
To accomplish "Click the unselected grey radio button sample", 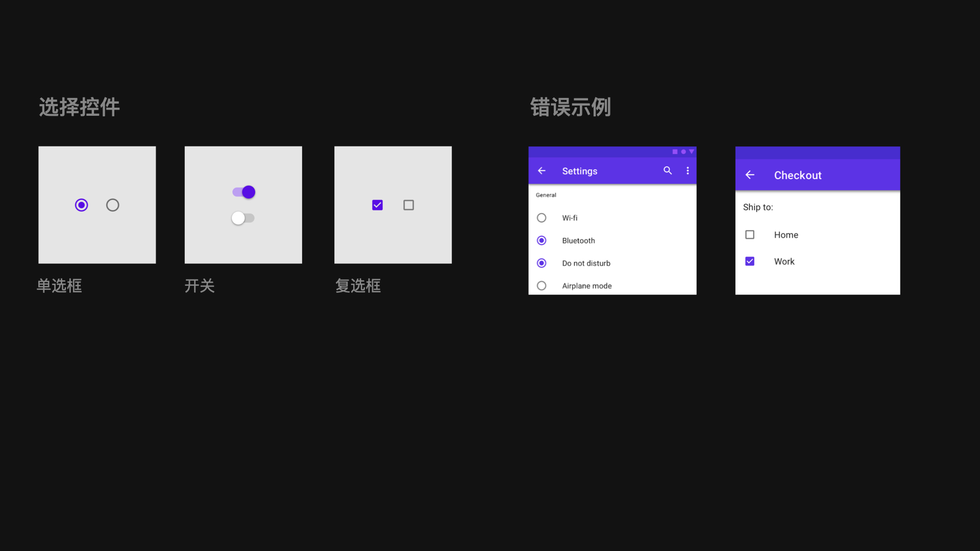I will 113,205.
